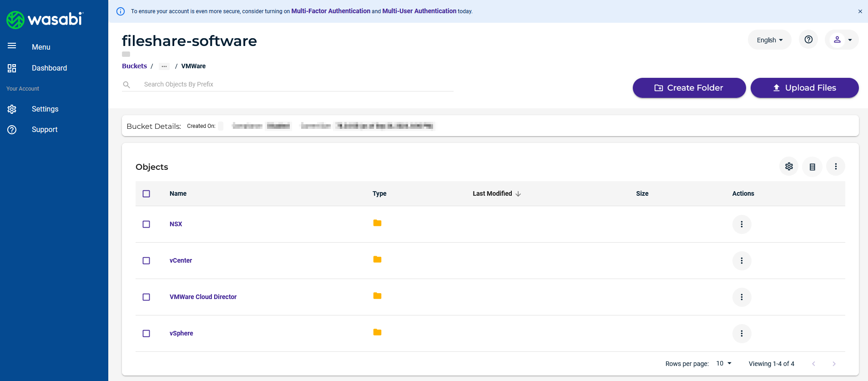
Task: Click the Size column header
Action: point(642,193)
